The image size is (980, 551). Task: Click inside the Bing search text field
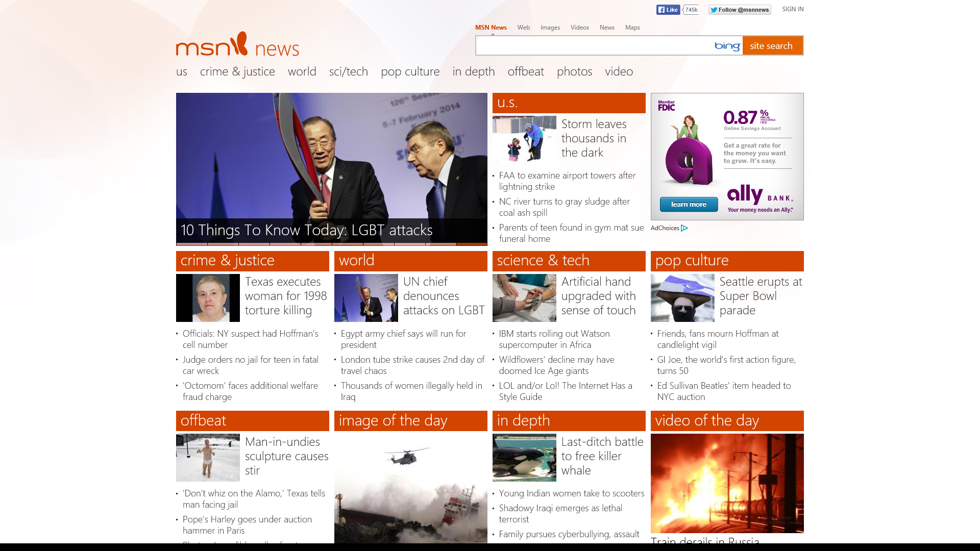pos(592,46)
